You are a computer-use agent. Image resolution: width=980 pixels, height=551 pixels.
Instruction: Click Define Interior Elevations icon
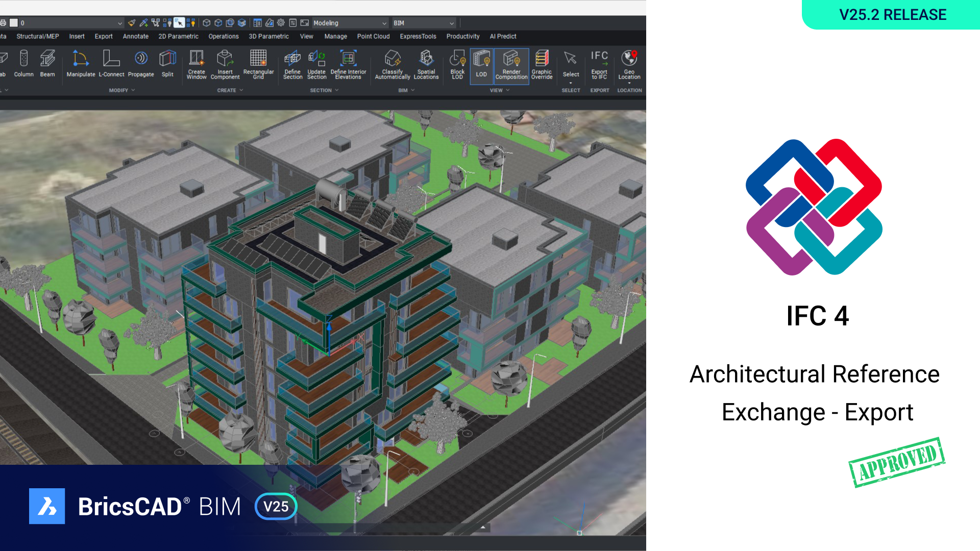click(348, 64)
